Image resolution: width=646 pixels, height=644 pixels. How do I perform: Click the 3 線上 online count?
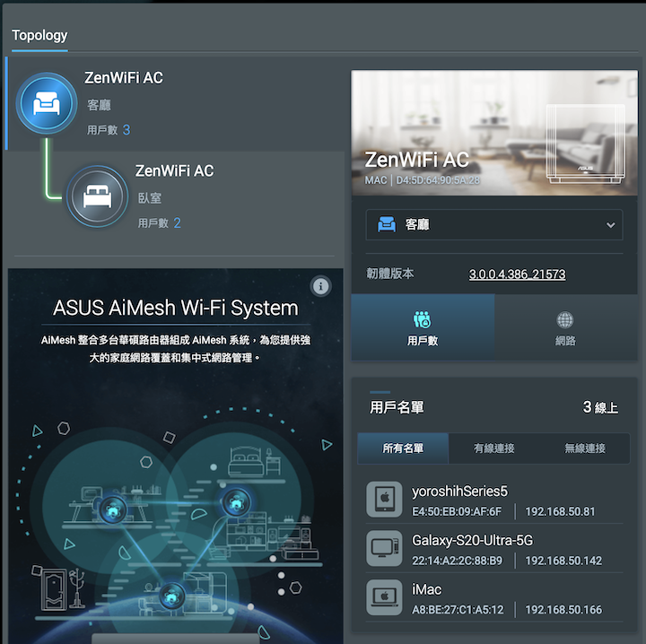click(600, 407)
